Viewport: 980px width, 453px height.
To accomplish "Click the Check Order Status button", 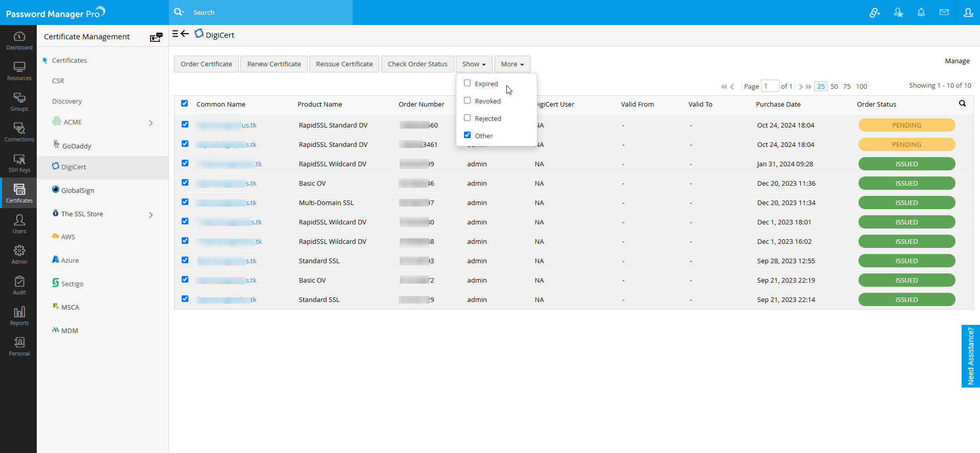I will (417, 64).
